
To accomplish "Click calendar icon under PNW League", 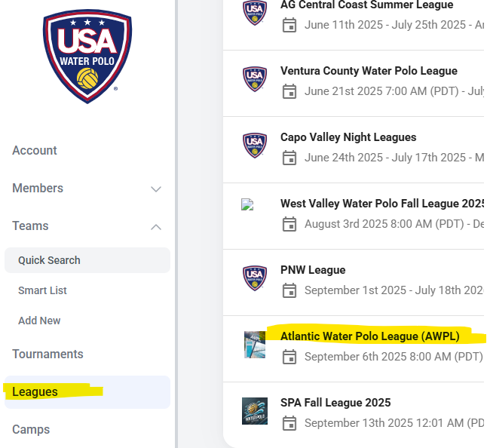I will 289,290.
